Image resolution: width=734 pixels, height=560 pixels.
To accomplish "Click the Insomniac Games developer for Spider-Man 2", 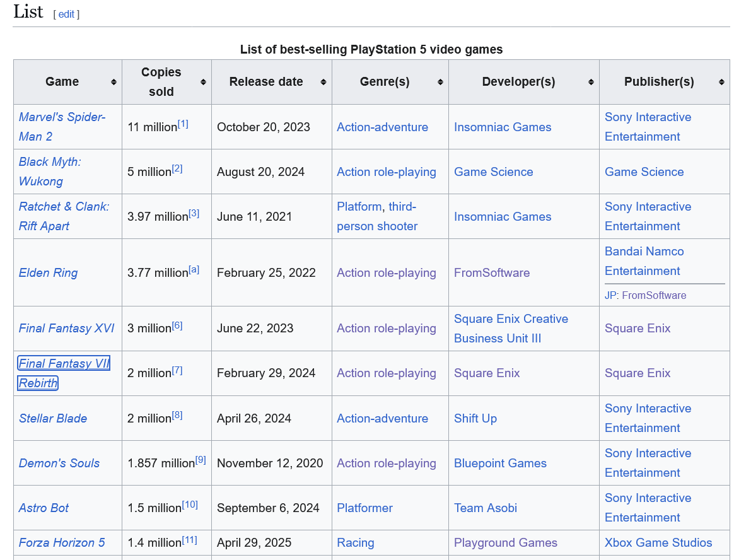I will click(x=502, y=127).
